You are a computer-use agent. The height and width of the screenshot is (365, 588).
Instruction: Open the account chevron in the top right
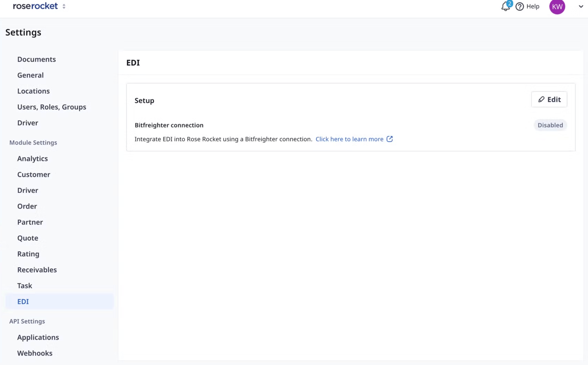[581, 6]
